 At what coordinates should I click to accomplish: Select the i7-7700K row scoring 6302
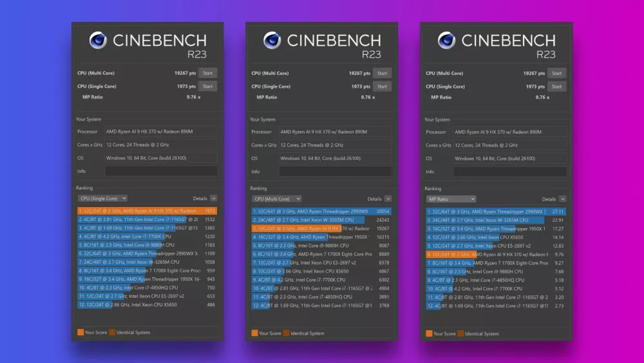click(x=321, y=280)
